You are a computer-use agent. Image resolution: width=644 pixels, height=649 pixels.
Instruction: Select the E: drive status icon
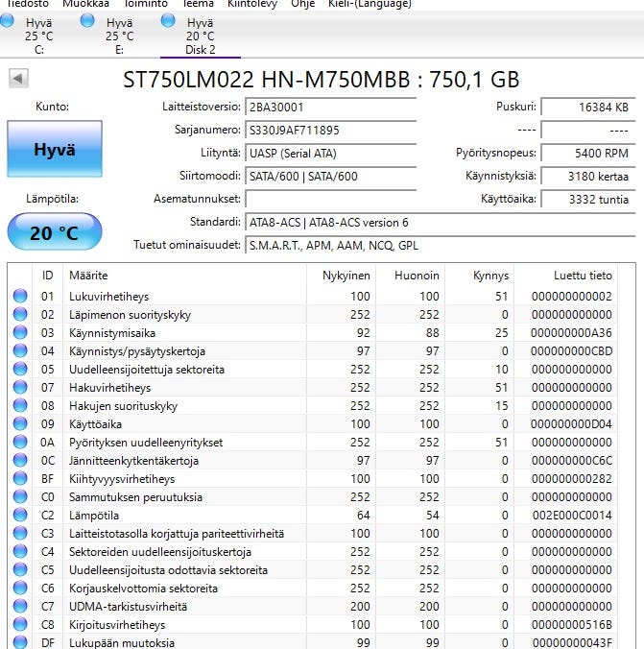tap(88, 20)
